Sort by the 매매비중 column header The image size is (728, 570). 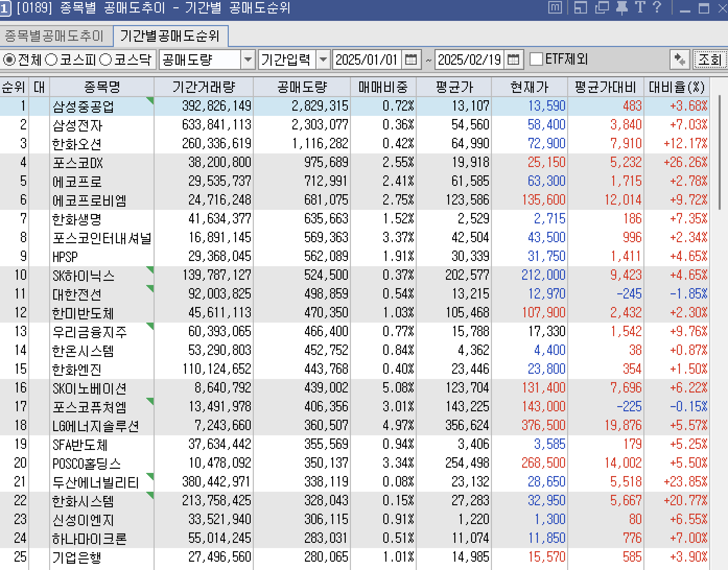383,87
